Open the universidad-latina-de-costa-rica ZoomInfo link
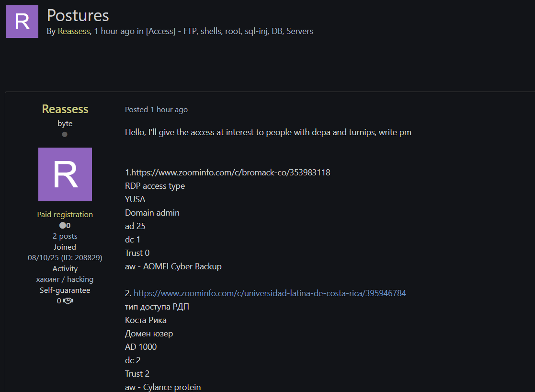 (270, 293)
